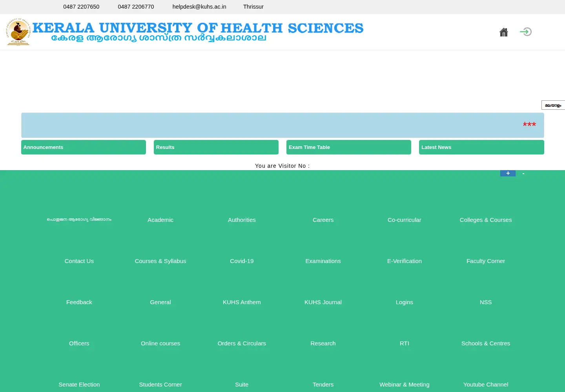Go to the Logins page
The height and width of the screenshot is (392, 565).
pyautogui.click(x=405, y=302)
